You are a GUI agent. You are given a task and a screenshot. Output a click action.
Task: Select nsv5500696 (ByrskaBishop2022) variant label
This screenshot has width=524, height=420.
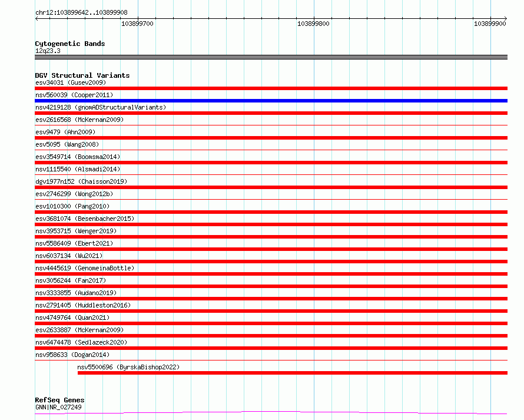[128, 367]
